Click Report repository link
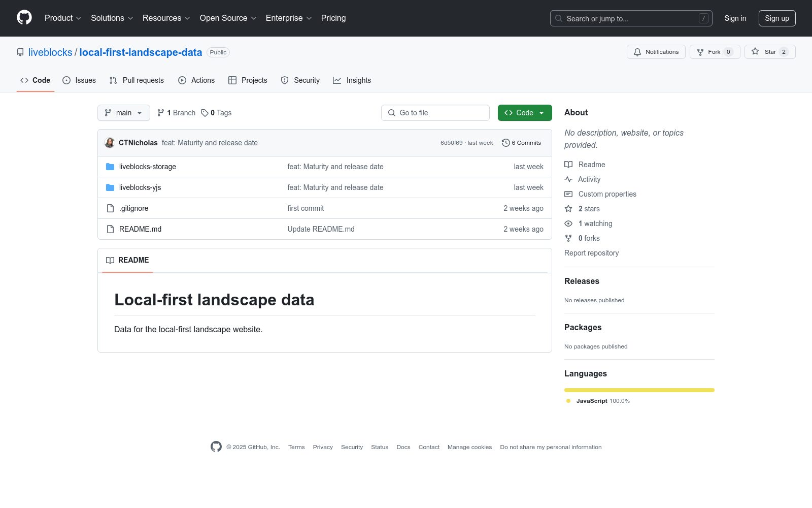Image resolution: width=812 pixels, height=508 pixels. point(591,253)
